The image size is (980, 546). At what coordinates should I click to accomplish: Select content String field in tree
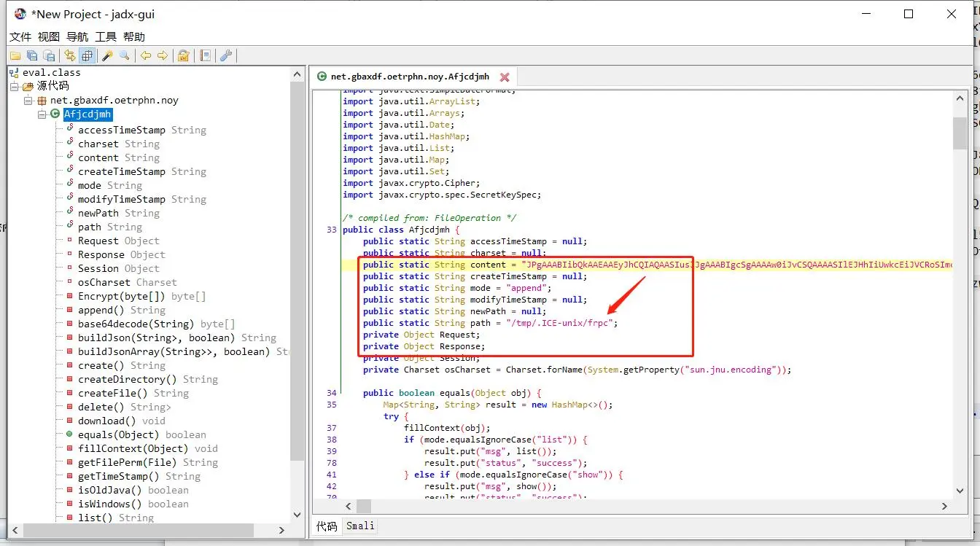coord(119,157)
